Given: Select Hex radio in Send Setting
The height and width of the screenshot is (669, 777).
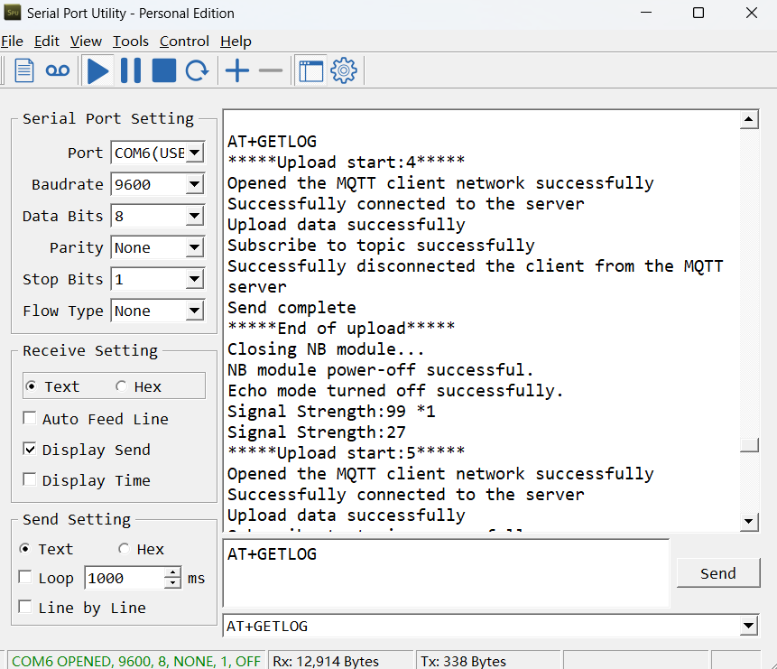Looking at the screenshot, I should click(x=124, y=549).
